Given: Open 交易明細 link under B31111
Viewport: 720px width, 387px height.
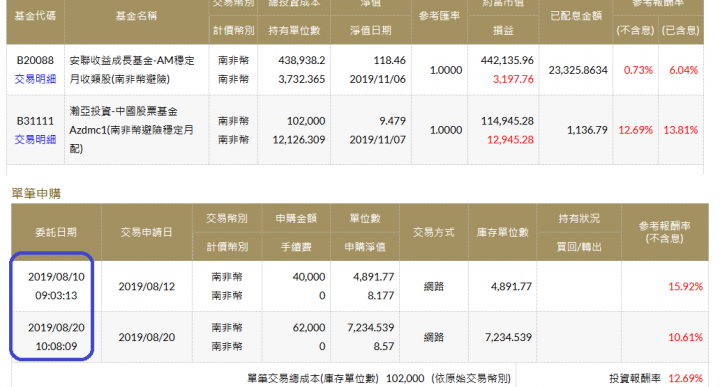Looking at the screenshot, I should pos(35,139).
